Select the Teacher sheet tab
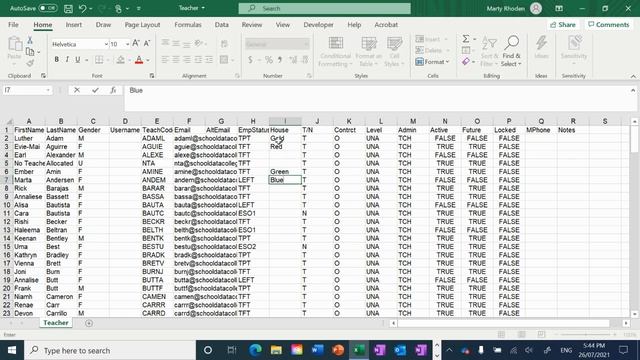 (x=56, y=322)
